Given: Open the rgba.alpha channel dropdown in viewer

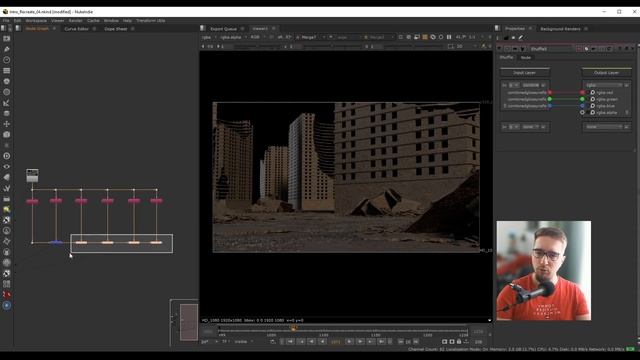Looking at the screenshot, I should 233,37.
